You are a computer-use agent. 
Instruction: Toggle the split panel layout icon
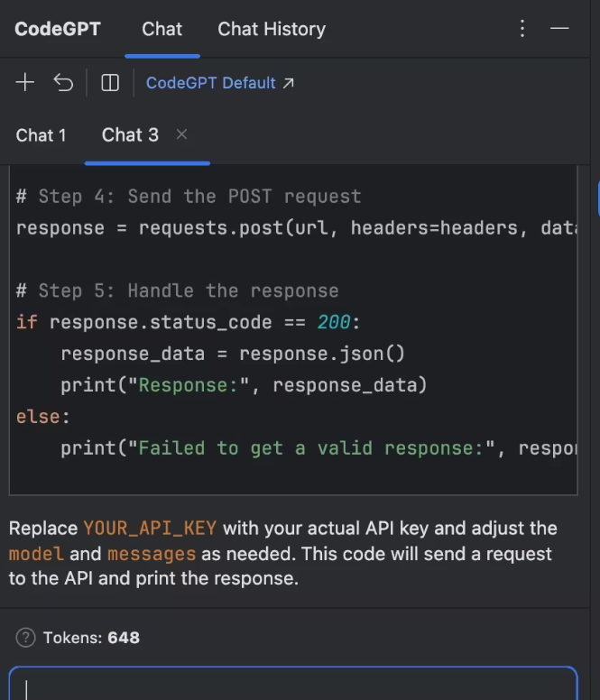[x=110, y=83]
